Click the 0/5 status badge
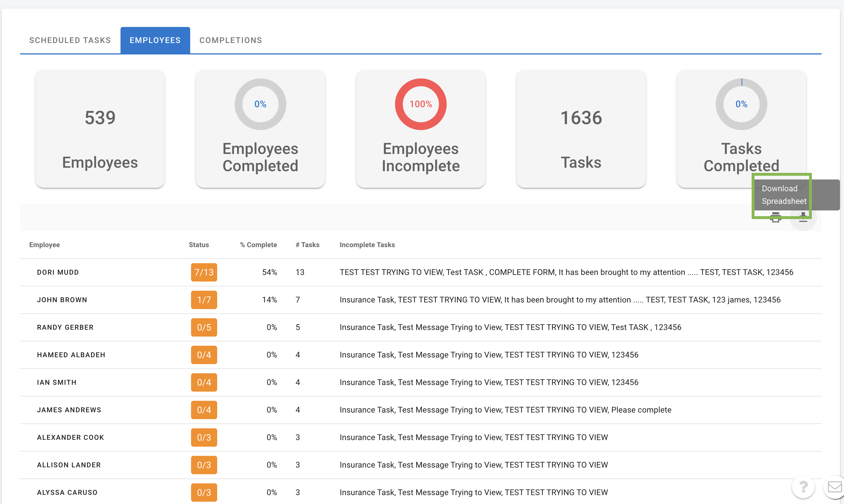The image size is (844, 504). [204, 327]
